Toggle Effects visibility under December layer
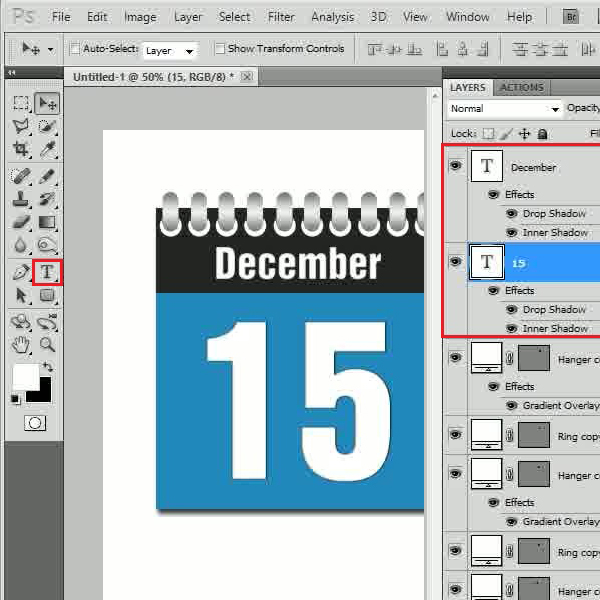 (x=493, y=195)
